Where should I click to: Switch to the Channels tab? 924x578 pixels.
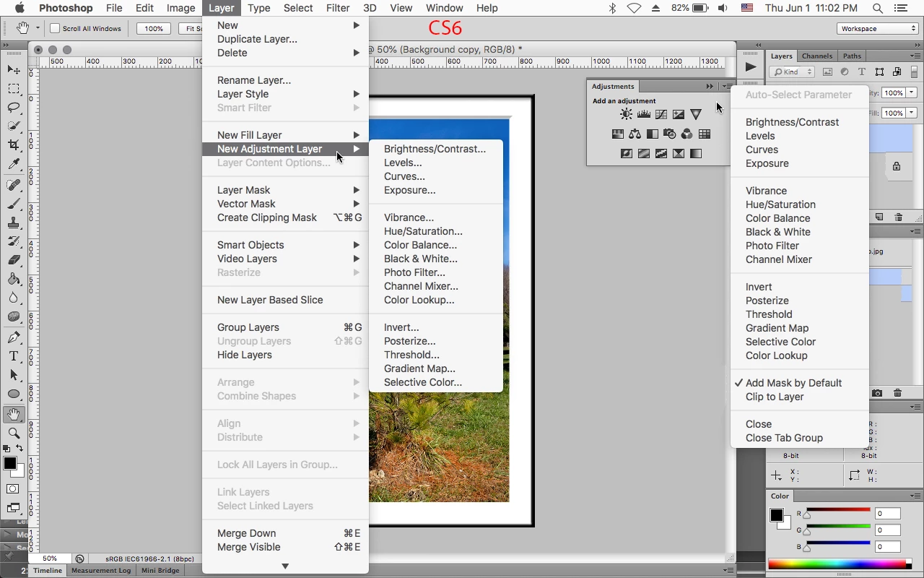pos(817,56)
